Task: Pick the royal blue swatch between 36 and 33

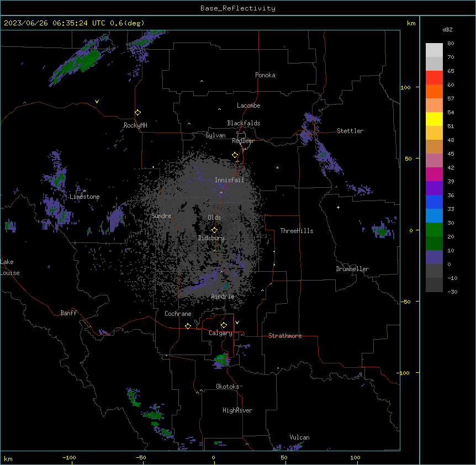Action: 434,202
